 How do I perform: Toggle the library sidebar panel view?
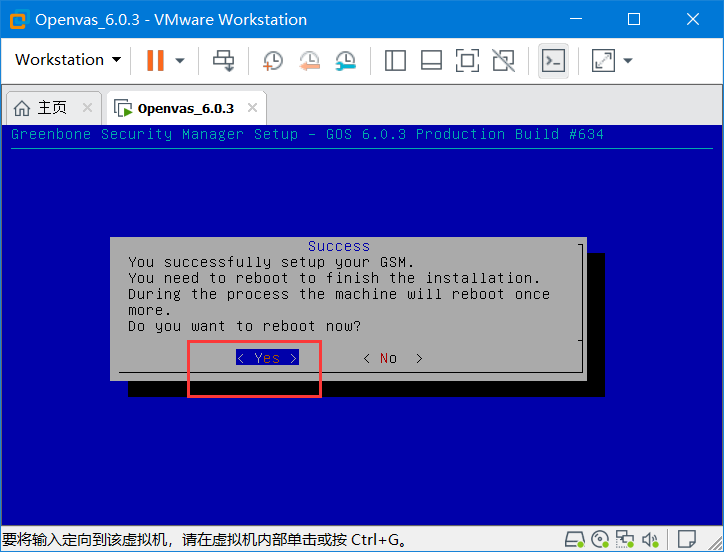395,61
